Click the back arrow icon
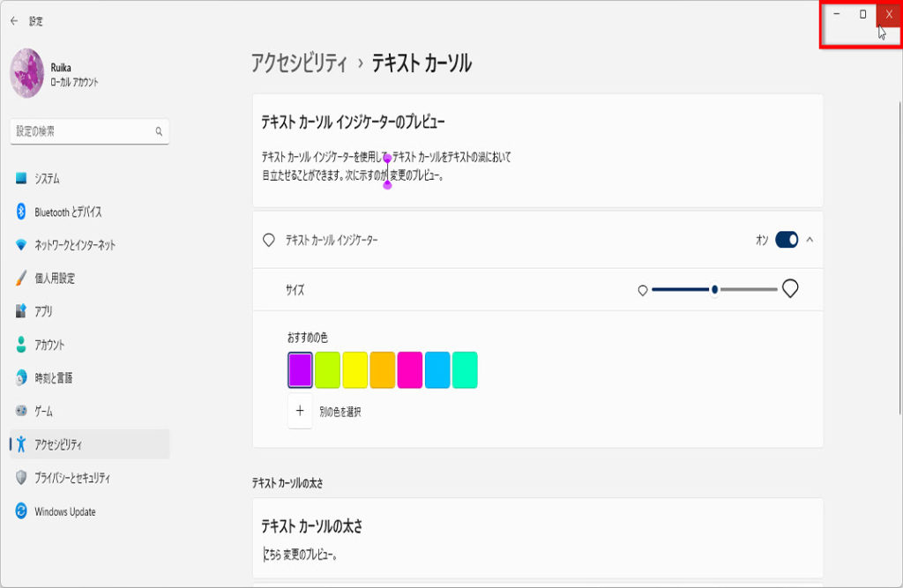 13,21
